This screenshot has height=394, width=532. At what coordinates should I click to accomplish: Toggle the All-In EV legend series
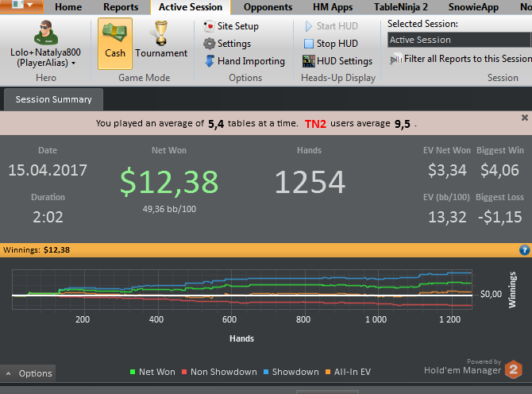348,372
